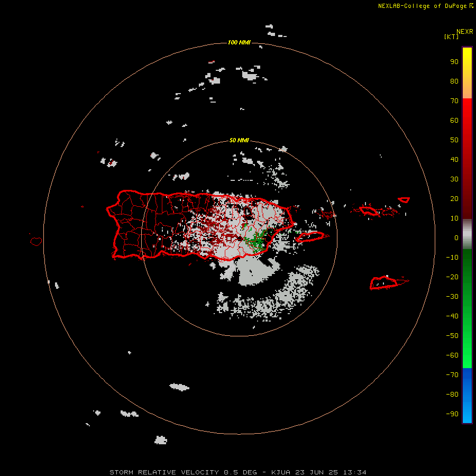Click the 50 NMI range ring label
This screenshot has width=476, height=476.
pos(239,140)
